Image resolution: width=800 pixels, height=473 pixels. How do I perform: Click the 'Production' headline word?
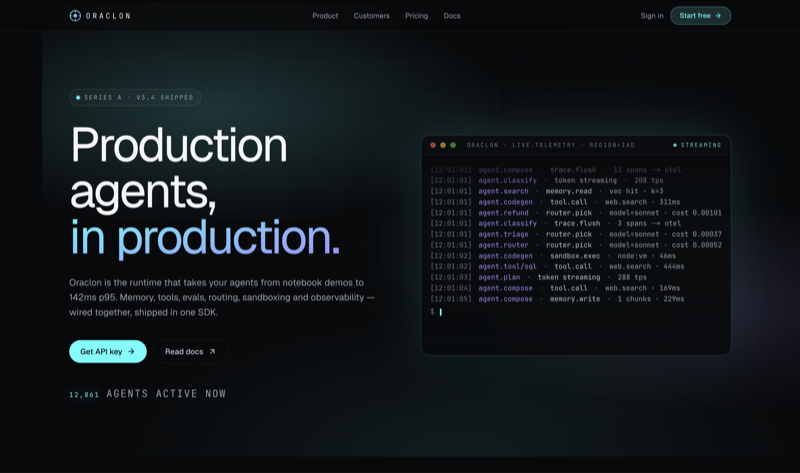(x=179, y=145)
